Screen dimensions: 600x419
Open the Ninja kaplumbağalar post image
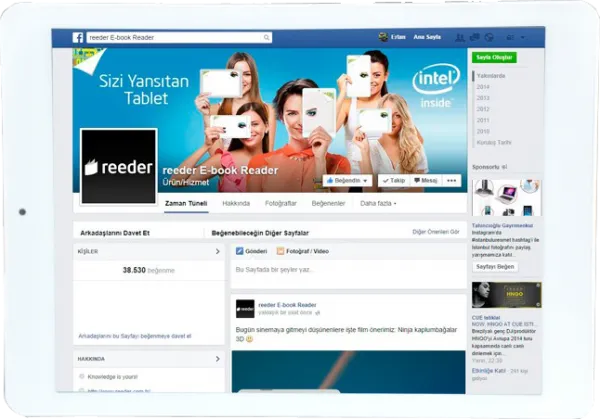pos(348,372)
